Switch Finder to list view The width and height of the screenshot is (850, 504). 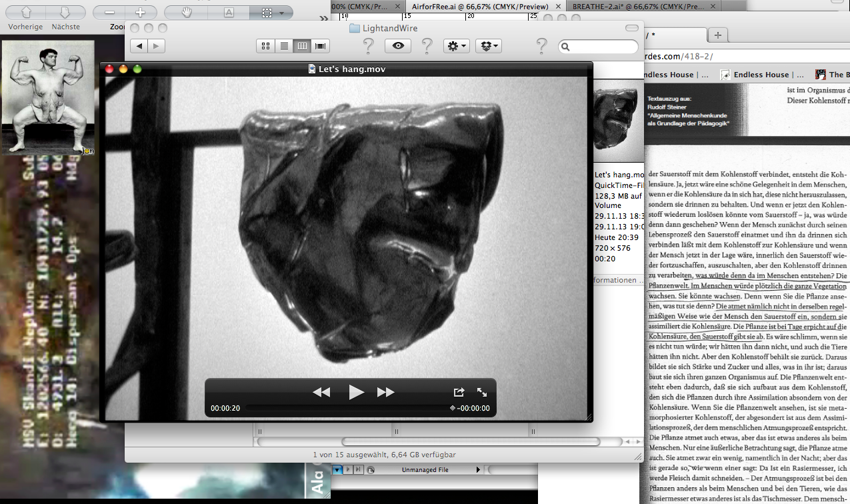coord(283,46)
